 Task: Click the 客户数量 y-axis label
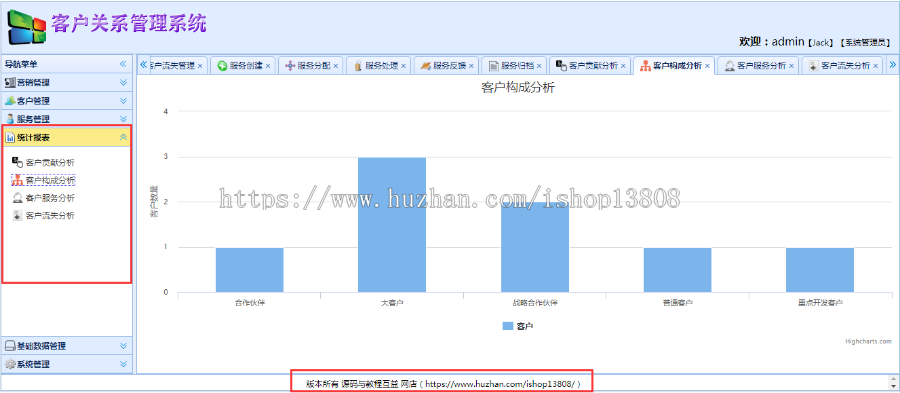(153, 202)
